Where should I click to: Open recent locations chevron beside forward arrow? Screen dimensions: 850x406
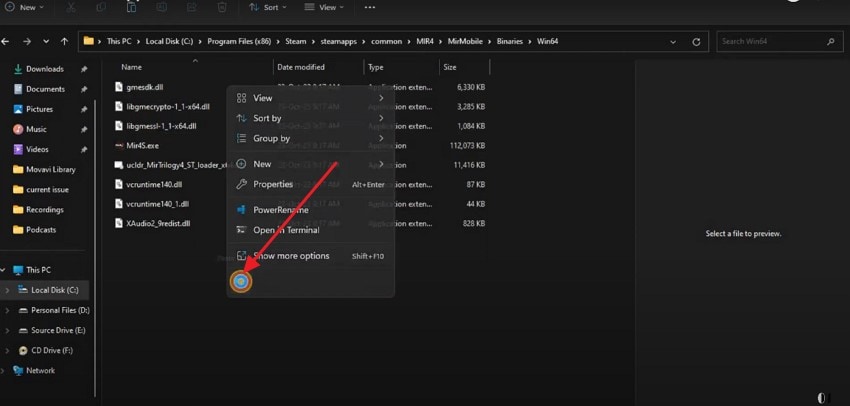[46, 41]
